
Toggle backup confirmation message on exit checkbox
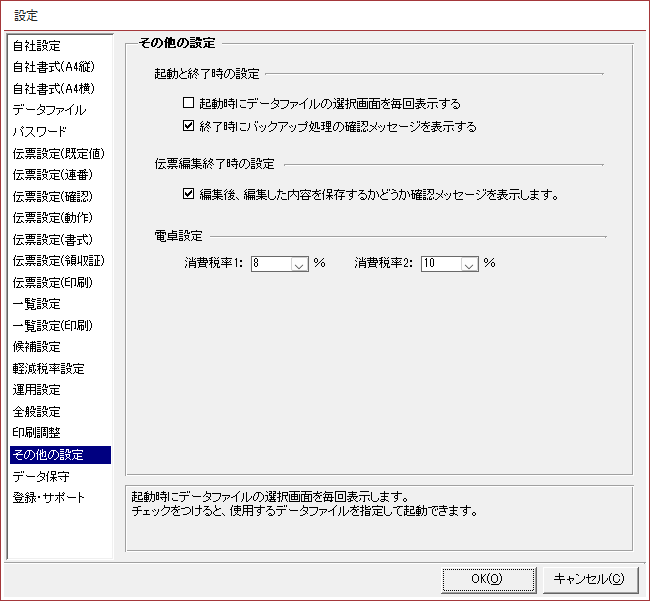pos(188,127)
